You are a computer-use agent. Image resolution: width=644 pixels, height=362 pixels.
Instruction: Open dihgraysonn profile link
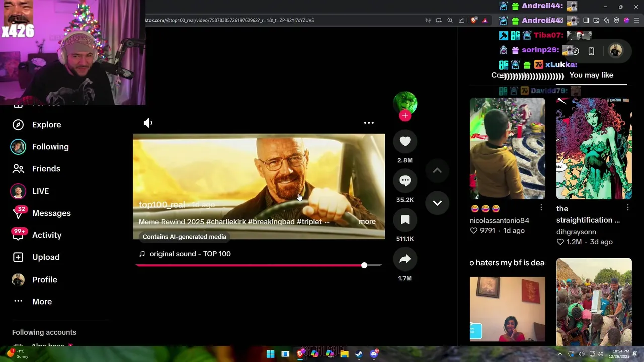(576, 232)
